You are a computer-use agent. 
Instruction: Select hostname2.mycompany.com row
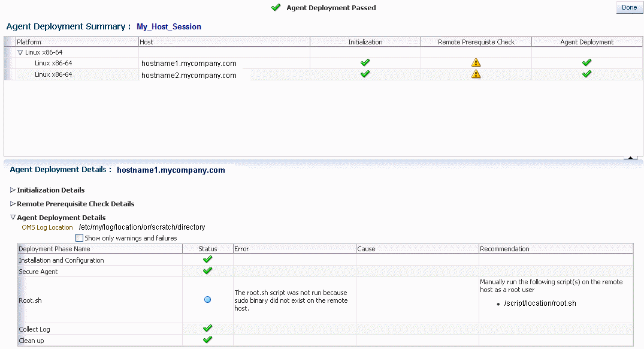tap(189, 76)
